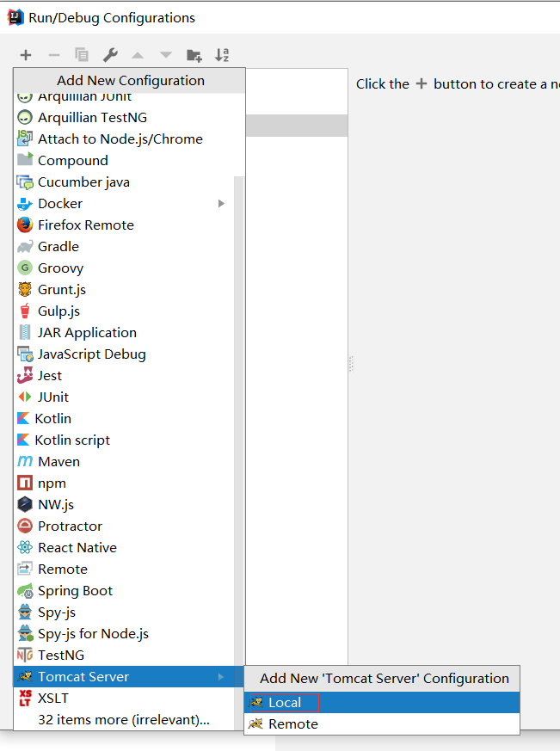Viewport: 560px width, 751px height.
Task: Open the wrench Edit Defaults toolbar icon
Action: tap(110, 55)
